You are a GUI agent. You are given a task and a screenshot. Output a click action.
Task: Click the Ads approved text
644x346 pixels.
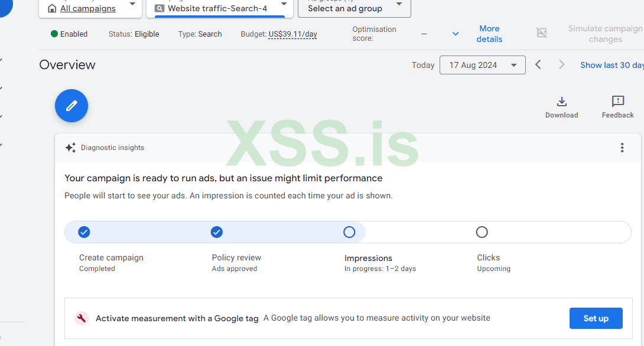[x=235, y=269]
